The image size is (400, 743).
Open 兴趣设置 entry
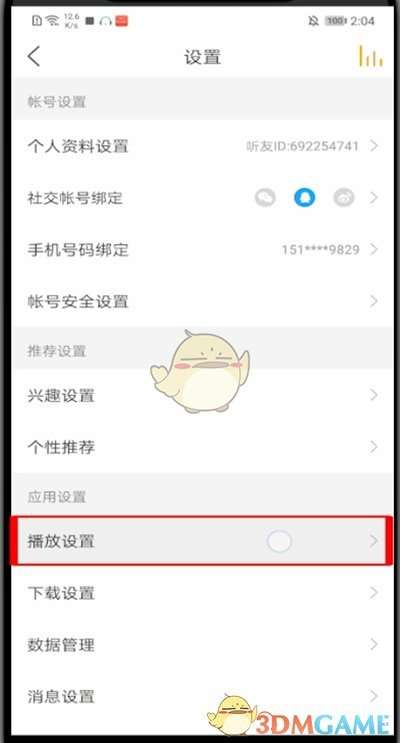point(202,395)
